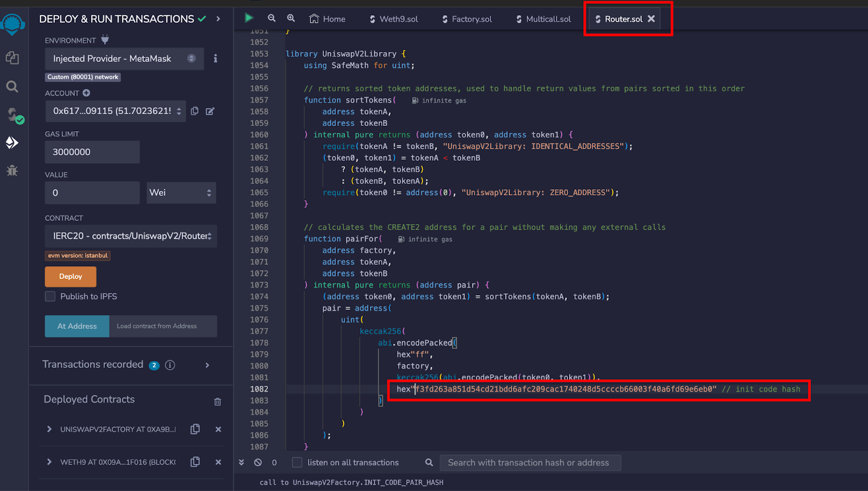Zoom out the editor font
Screen dimensions: 868x491
pyautogui.click(x=272, y=18)
